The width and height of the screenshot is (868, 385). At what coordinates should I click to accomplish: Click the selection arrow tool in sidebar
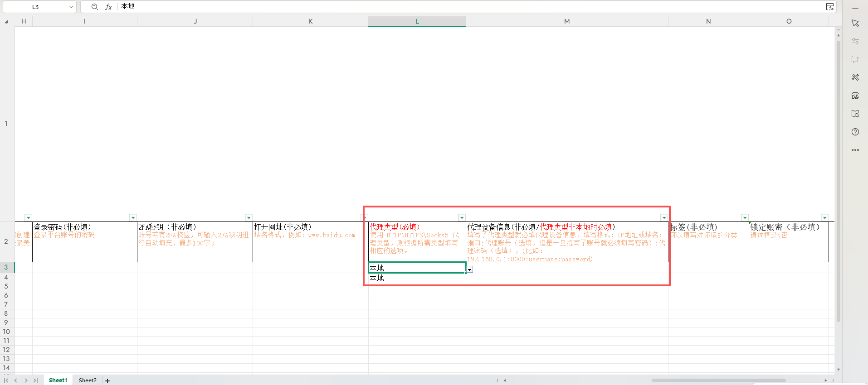(x=855, y=23)
